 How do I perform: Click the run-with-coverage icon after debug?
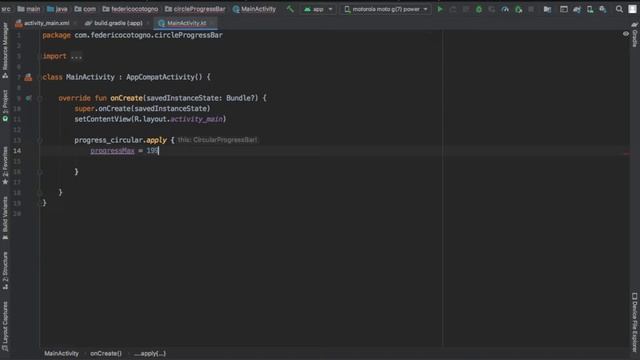[x=492, y=9]
